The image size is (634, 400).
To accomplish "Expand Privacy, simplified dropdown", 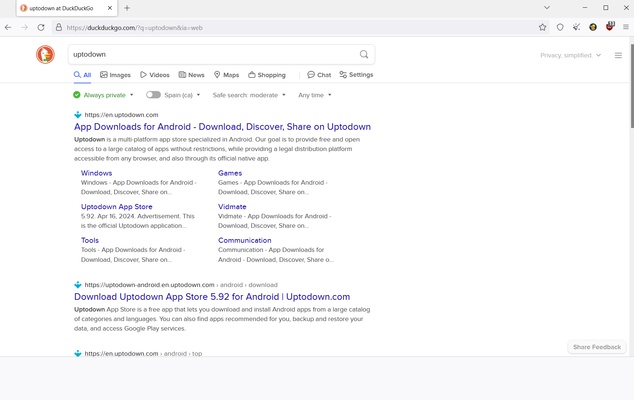I will (x=571, y=55).
